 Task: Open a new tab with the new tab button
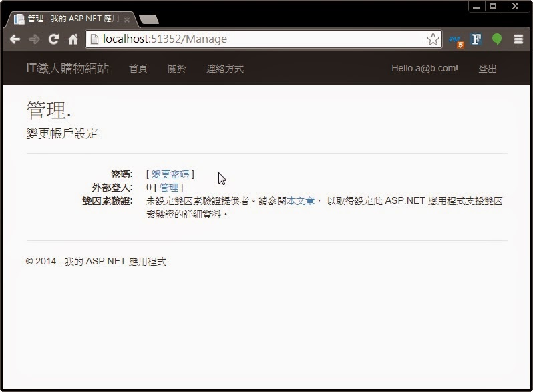[x=149, y=20]
